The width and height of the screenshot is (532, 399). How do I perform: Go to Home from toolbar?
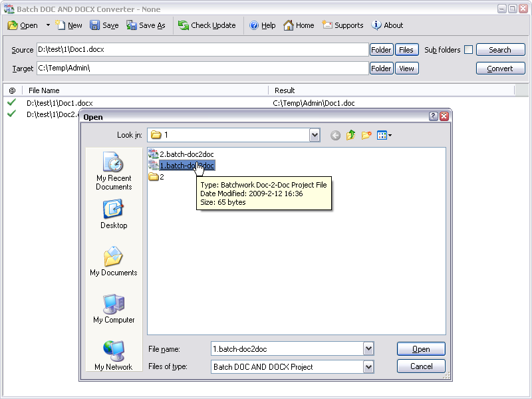299,25
